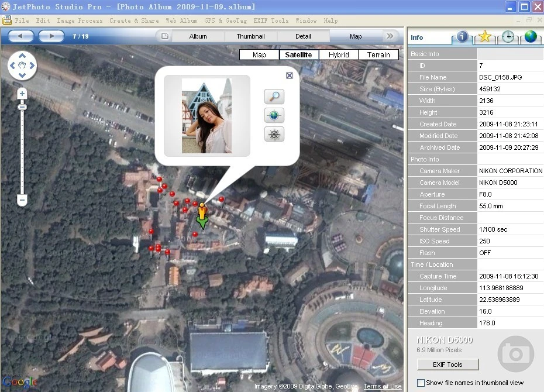The width and height of the screenshot is (544, 392).
Task: Select the Hybrid map type
Action: click(x=339, y=55)
